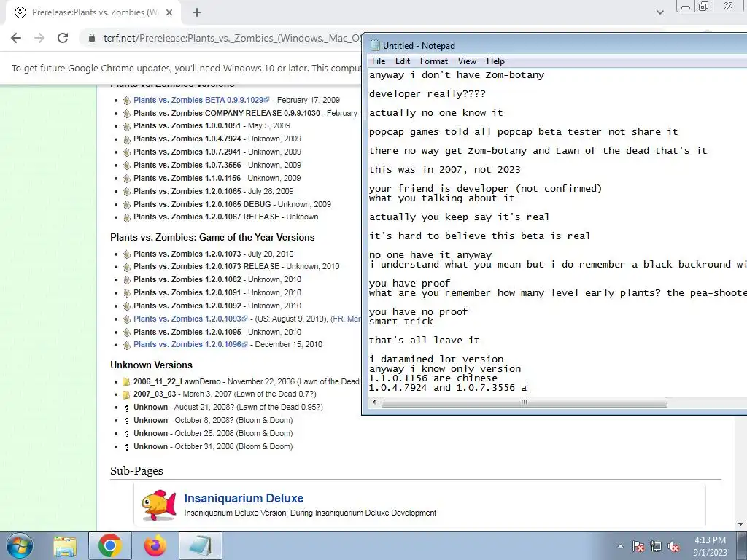
Task: Click the Notepad line 'i datamined lot version'
Action: (x=436, y=359)
